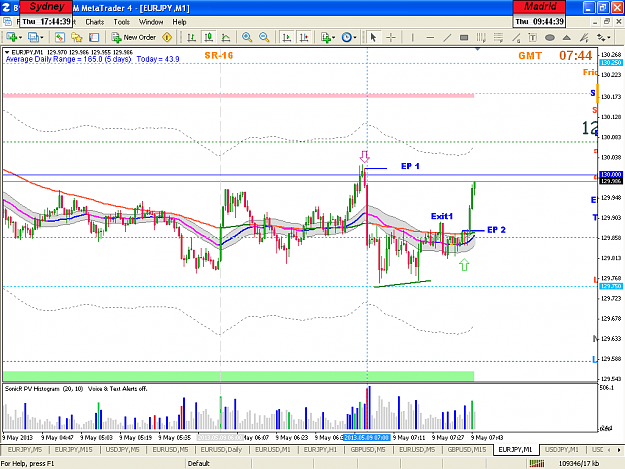This screenshot has width=625, height=469.
Task: Switch to Bar Chart view
Action: tap(191, 37)
